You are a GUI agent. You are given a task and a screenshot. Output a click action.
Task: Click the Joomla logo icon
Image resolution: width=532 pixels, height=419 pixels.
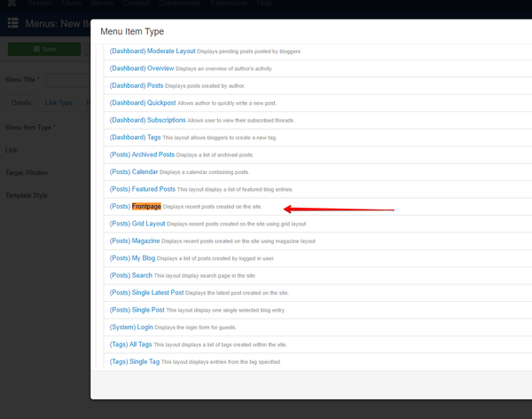click(x=12, y=3)
